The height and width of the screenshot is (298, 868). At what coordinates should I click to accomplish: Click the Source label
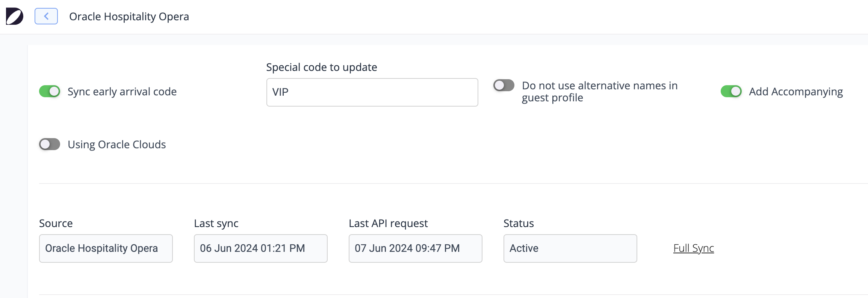[x=56, y=223]
